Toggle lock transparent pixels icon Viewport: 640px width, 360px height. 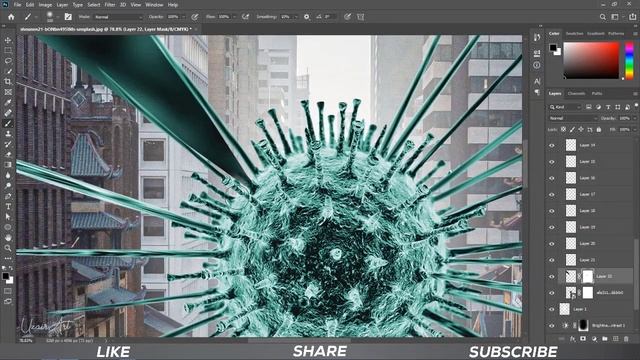(x=564, y=129)
